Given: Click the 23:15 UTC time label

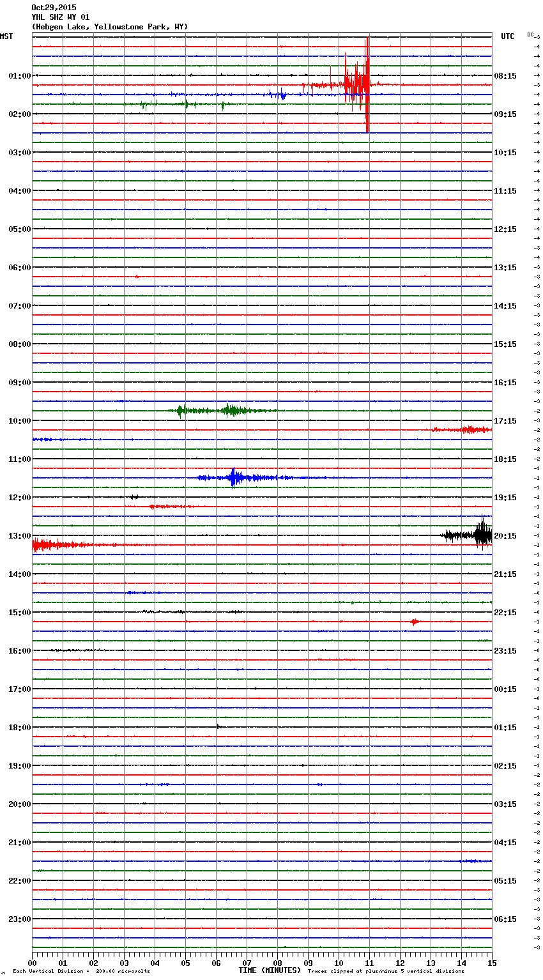Looking at the screenshot, I should coord(505,650).
